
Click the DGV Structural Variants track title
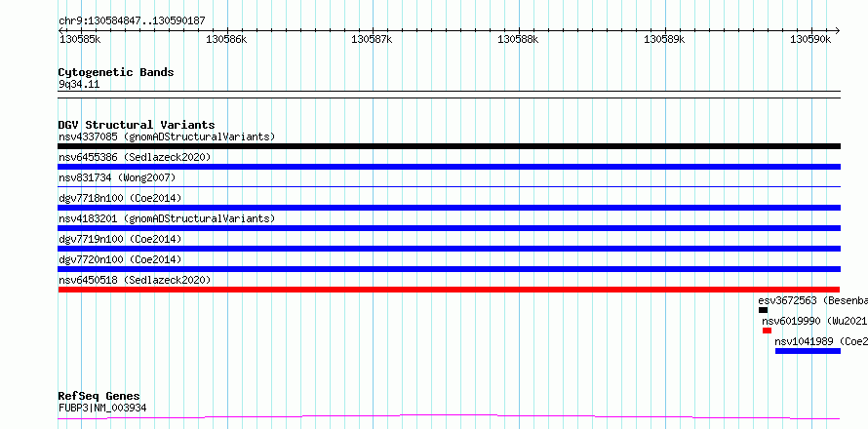point(137,125)
